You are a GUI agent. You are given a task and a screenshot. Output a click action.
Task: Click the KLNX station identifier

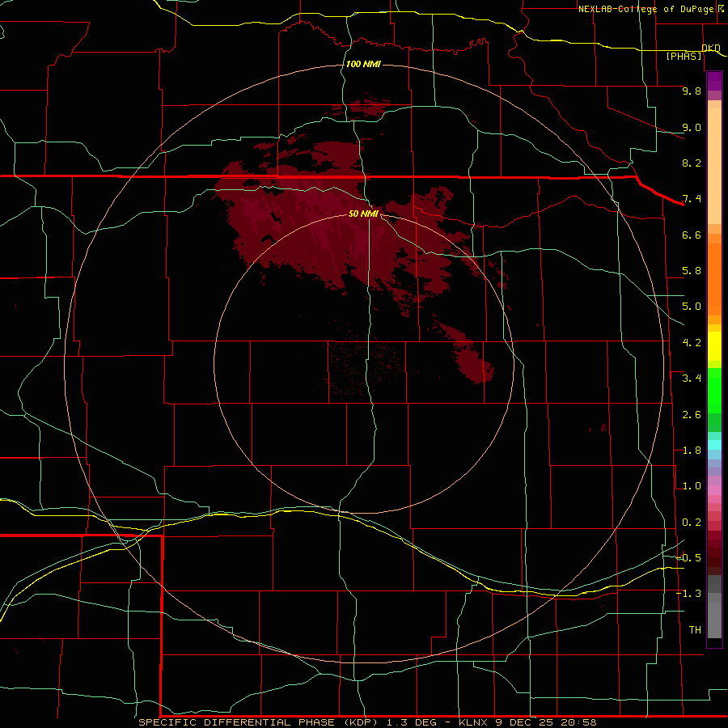[x=473, y=722]
